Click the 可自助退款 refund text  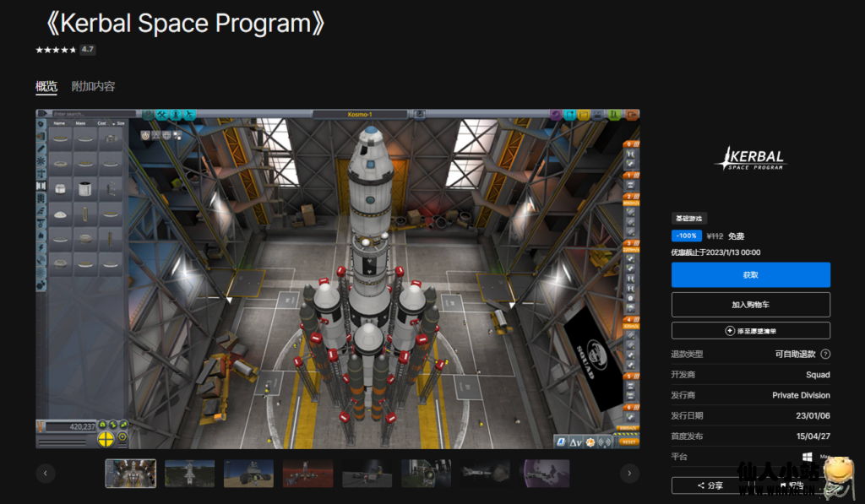795,354
